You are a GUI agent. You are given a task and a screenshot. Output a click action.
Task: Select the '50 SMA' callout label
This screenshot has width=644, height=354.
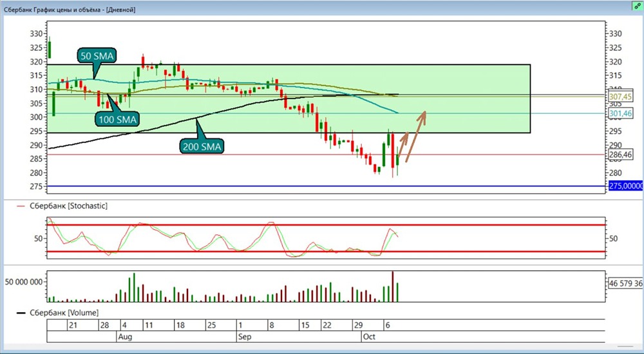coord(97,56)
